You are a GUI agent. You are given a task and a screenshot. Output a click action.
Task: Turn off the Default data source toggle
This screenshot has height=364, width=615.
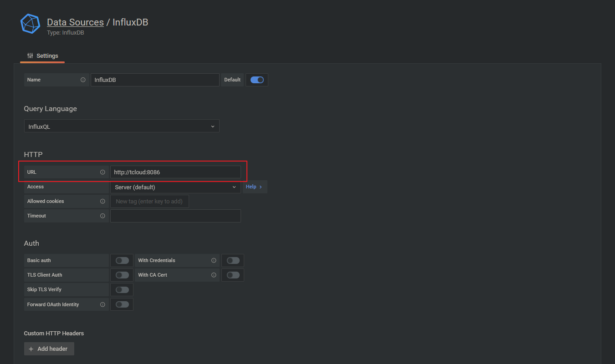(x=257, y=80)
